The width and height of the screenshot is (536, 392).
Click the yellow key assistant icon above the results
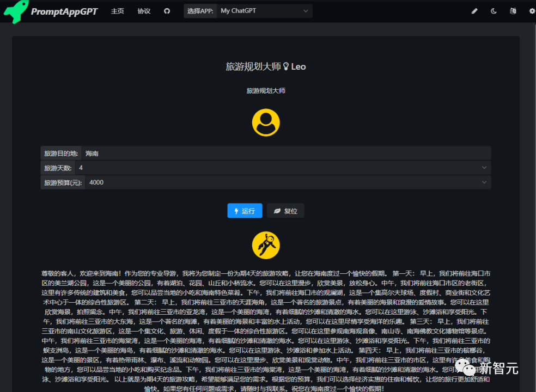coord(266,245)
